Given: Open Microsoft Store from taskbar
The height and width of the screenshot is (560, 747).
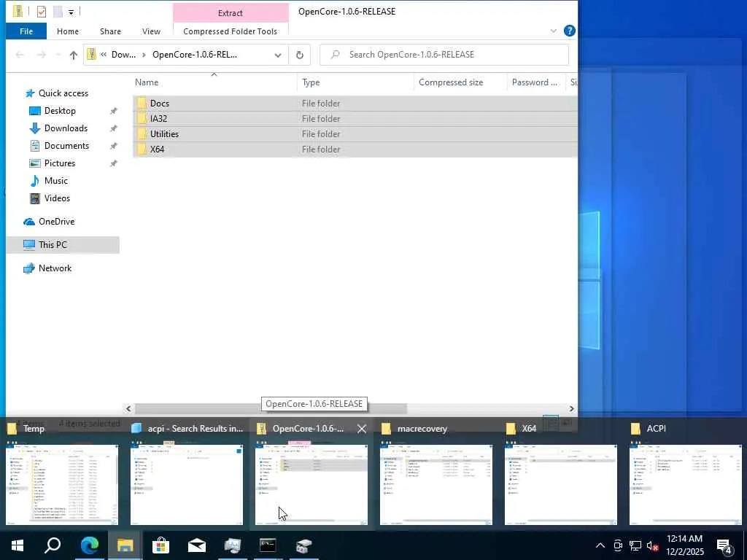Looking at the screenshot, I should coord(160,545).
